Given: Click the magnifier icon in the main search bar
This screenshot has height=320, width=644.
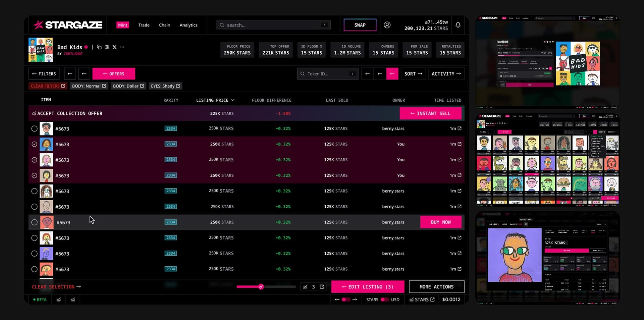Looking at the screenshot, I should click(x=222, y=25).
